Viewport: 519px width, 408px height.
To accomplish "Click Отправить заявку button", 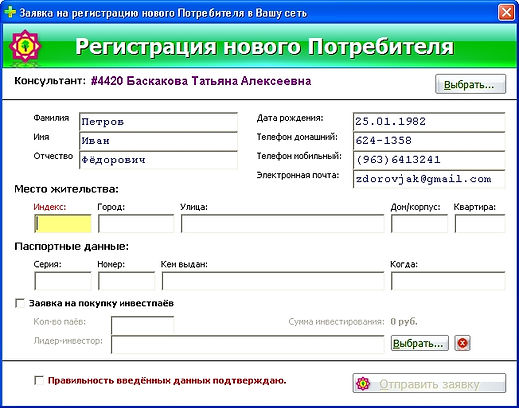I will [x=429, y=383].
